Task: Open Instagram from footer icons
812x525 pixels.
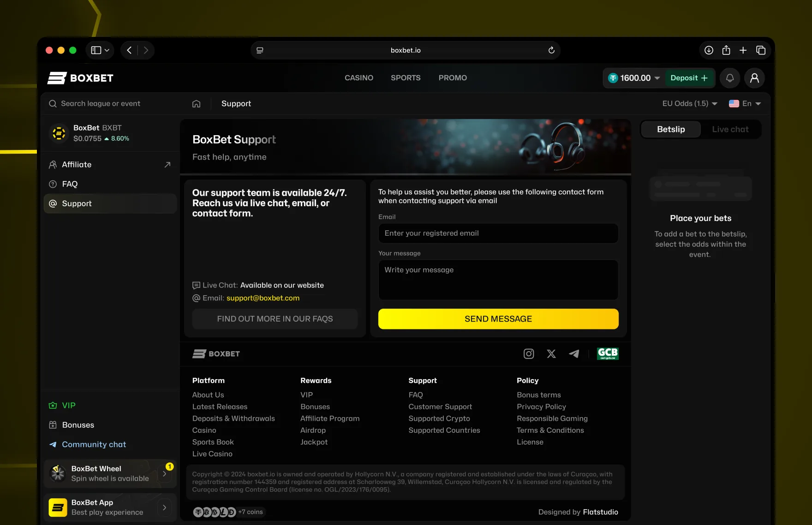Action: click(x=529, y=354)
